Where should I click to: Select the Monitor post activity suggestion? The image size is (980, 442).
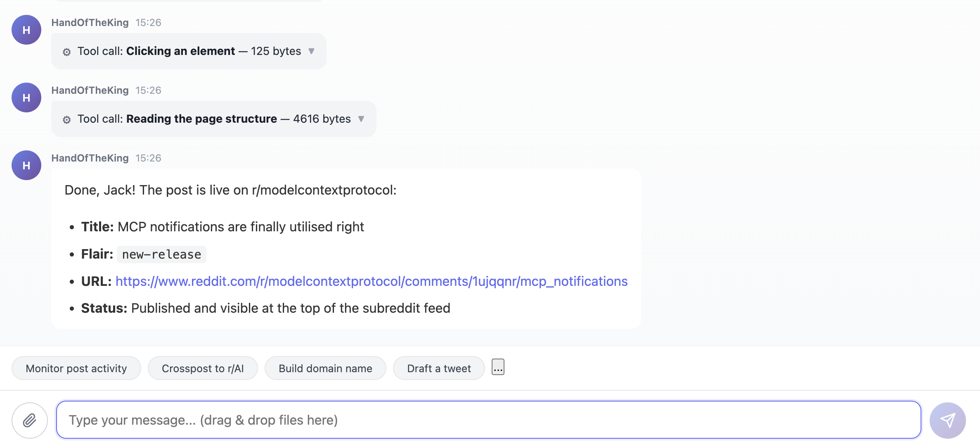(x=76, y=368)
